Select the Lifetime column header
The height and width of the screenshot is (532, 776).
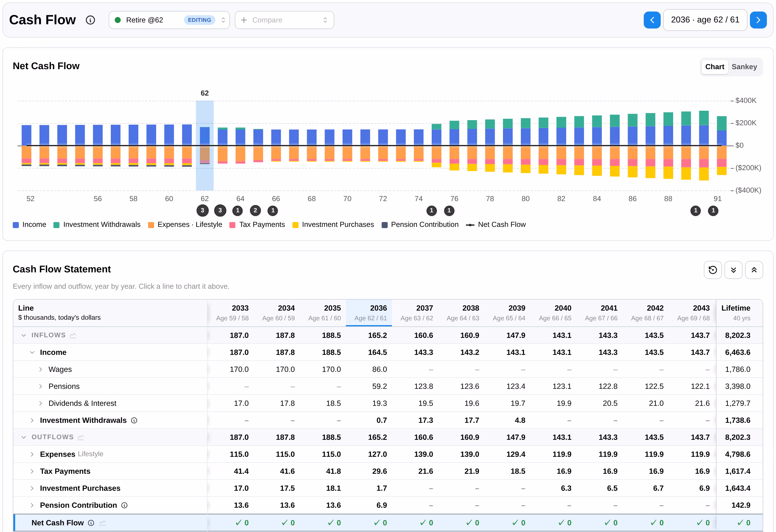point(739,313)
